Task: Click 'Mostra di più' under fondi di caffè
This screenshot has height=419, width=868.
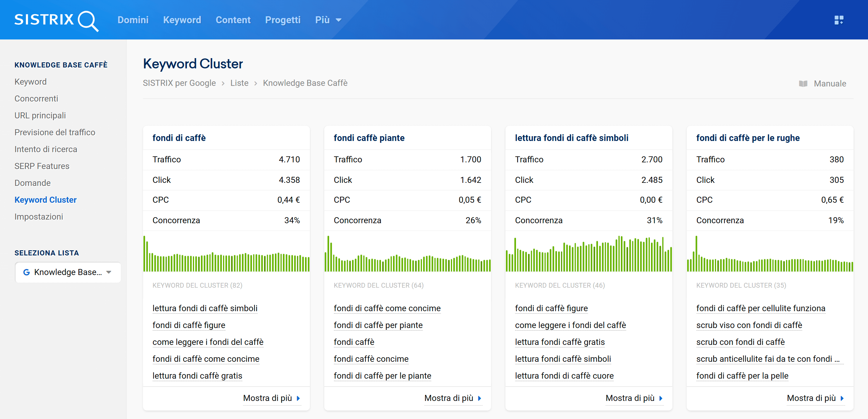Action: (268, 398)
